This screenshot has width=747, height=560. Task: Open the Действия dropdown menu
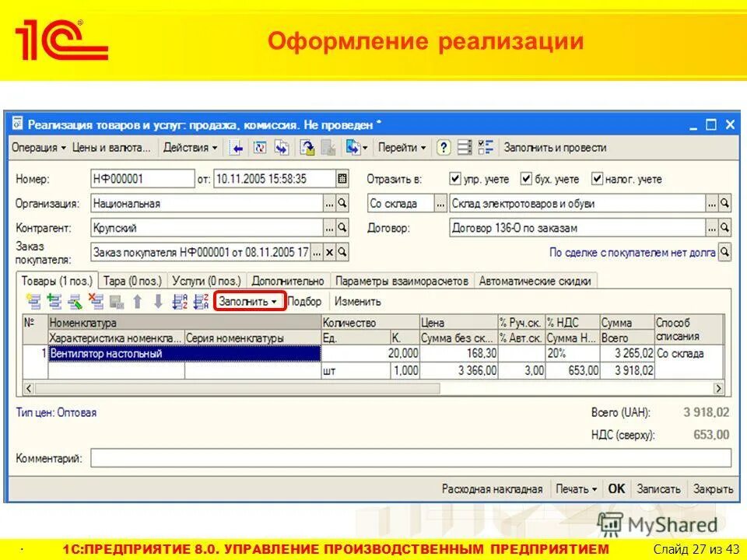pyautogui.click(x=191, y=148)
